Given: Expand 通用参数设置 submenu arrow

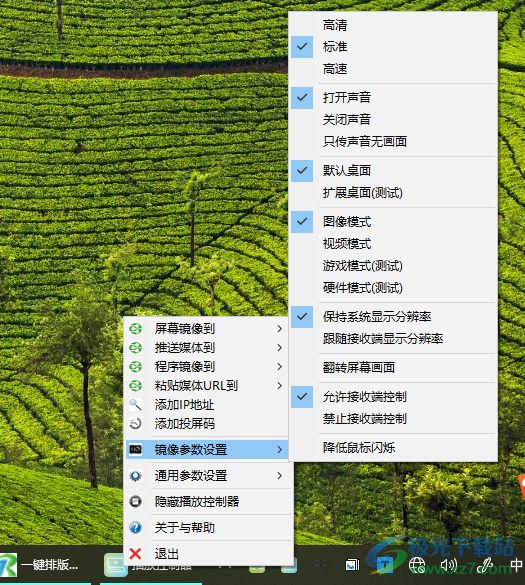Looking at the screenshot, I should click(x=280, y=476).
